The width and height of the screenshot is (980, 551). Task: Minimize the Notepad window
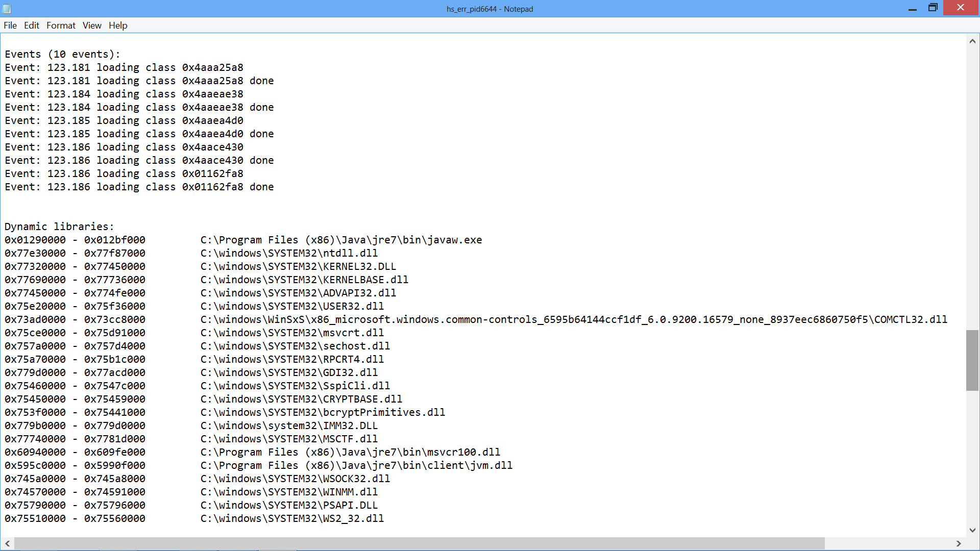[x=913, y=9]
